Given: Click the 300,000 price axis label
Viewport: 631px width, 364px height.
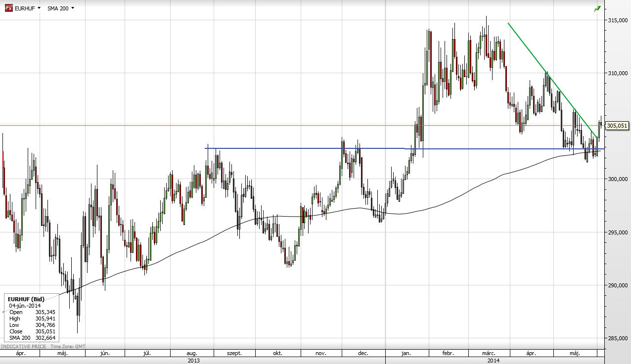Looking at the screenshot, I should click(618, 179).
